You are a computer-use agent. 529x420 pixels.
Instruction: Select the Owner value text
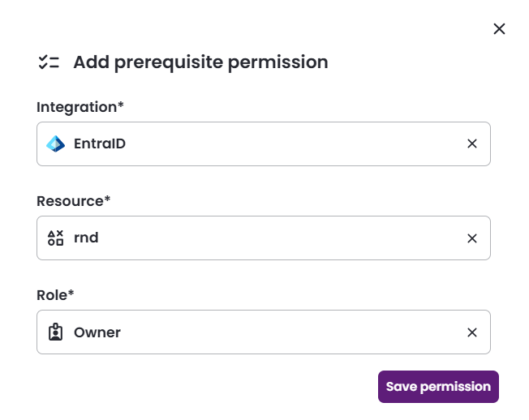pos(97,332)
